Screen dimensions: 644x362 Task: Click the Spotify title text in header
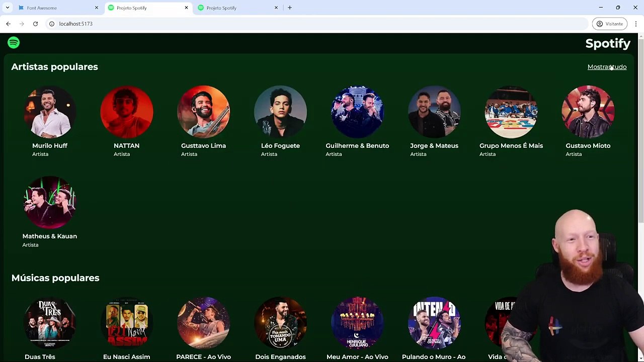[608, 43]
